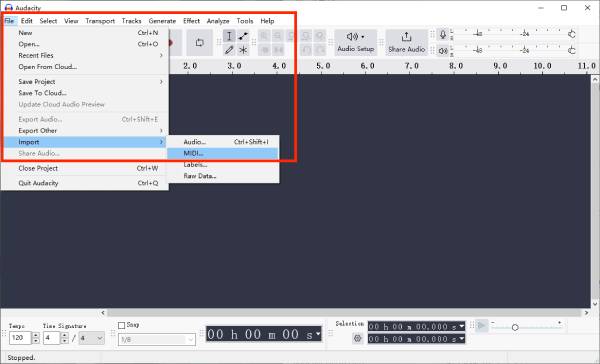Toggle the Loop playback button
The width and height of the screenshot is (600, 364).
199,42
